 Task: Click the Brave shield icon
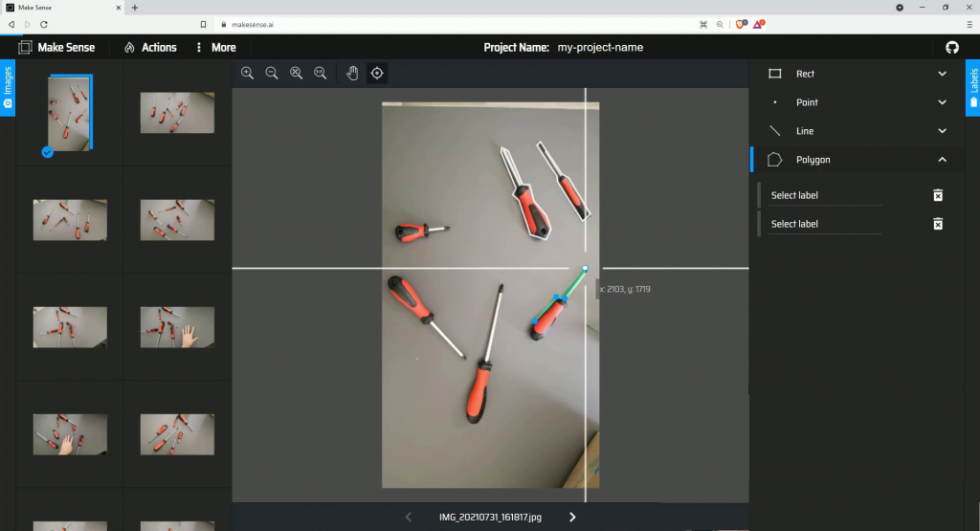tap(741, 24)
